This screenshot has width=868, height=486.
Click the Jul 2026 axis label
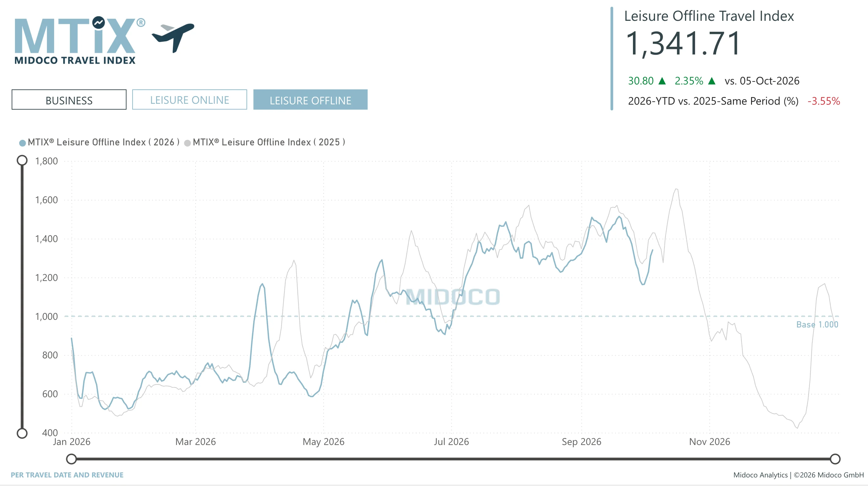click(x=451, y=442)
